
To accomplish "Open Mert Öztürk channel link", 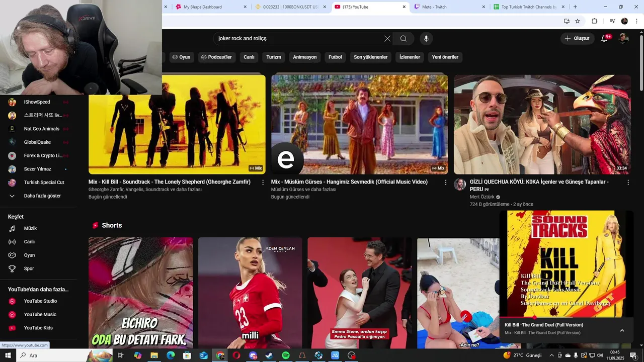I will pyautogui.click(x=482, y=197).
